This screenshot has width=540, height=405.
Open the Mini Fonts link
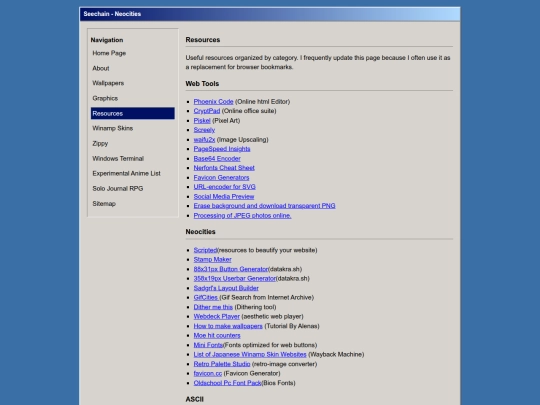[x=208, y=345]
